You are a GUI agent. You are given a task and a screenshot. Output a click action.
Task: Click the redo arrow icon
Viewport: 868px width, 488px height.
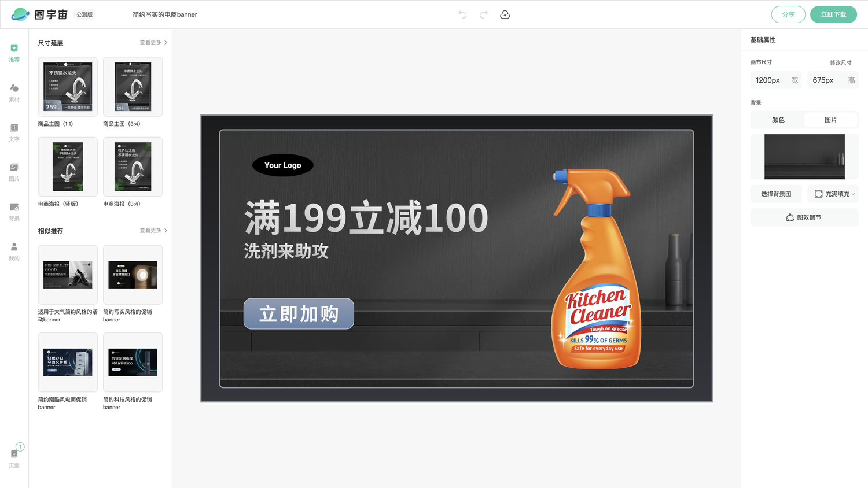pyautogui.click(x=484, y=14)
